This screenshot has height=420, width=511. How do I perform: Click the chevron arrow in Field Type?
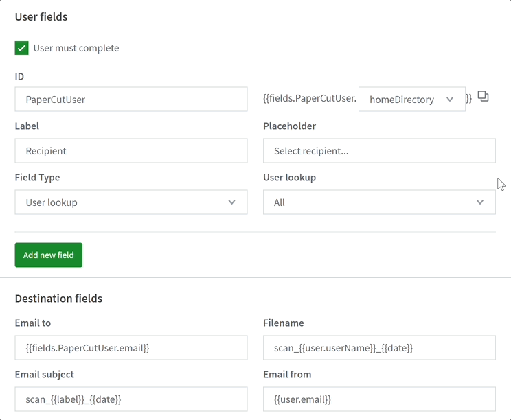click(x=232, y=202)
